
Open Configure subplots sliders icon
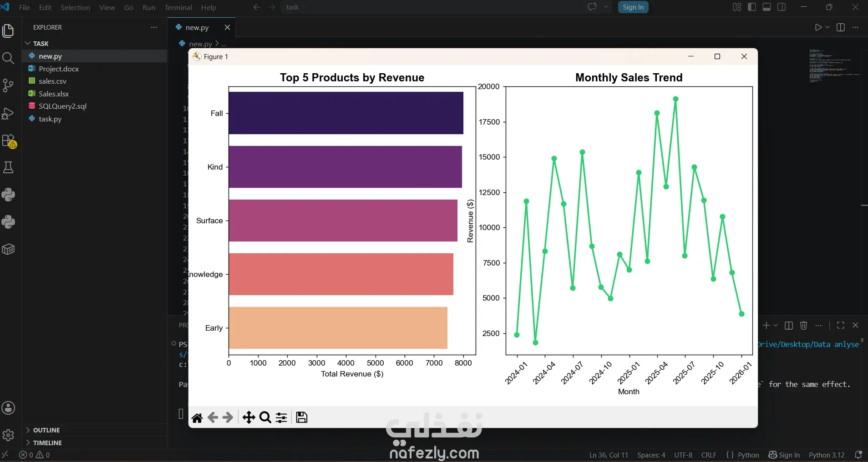tap(282, 417)
